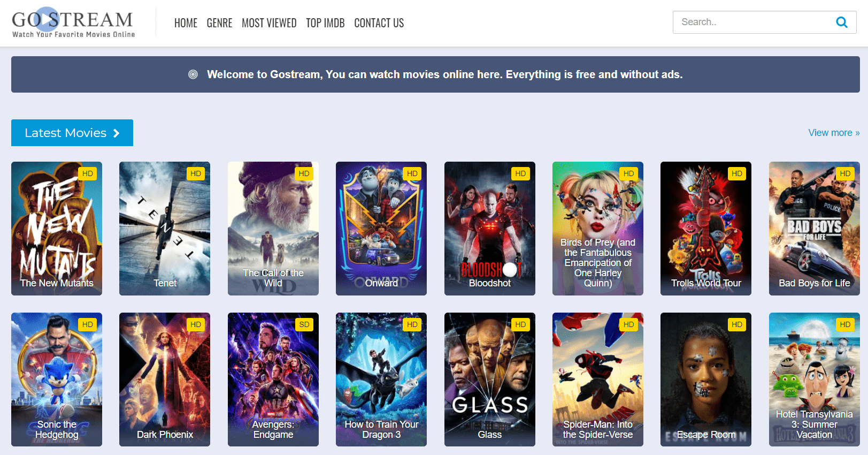Open the Contact Us page
The image size is (868, 455).
[x=379, y=23]
